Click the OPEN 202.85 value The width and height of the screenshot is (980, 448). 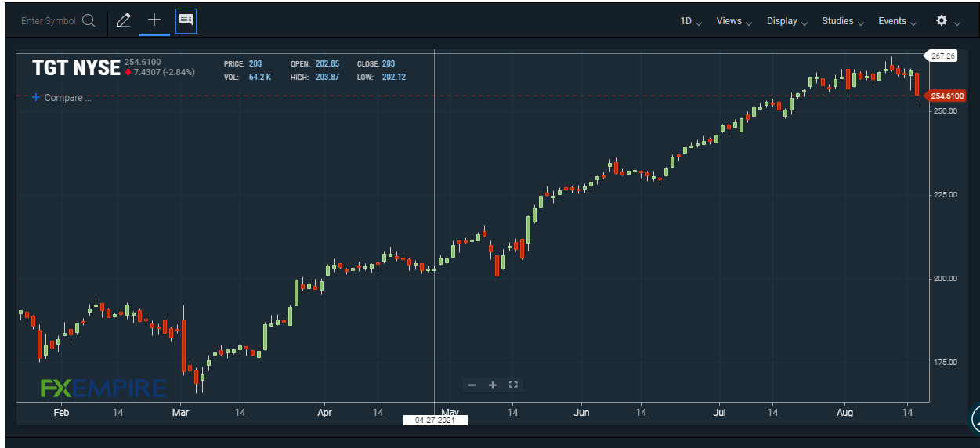[327, 63]
